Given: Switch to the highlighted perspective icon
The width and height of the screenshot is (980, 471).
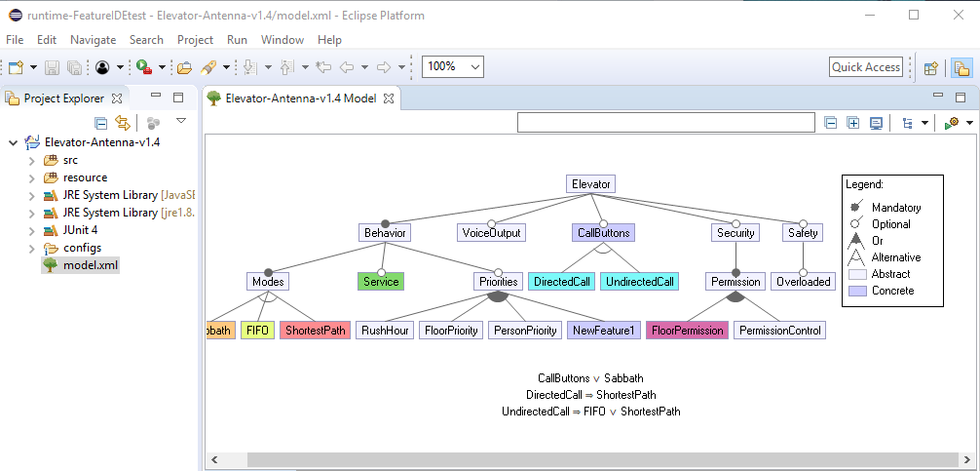Looking at the screenshot, I should click(x=961, y=67).
